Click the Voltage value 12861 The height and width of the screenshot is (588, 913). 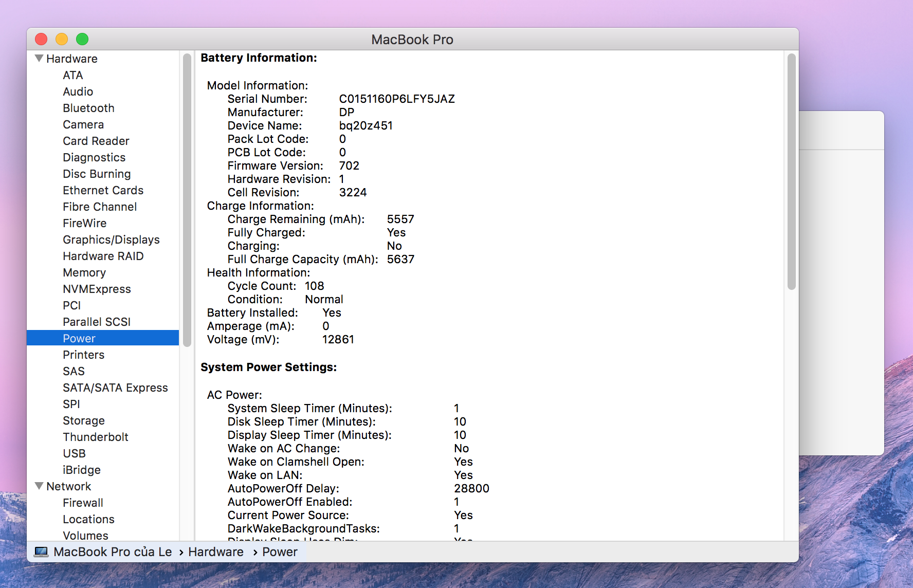[x=338, y=339]
